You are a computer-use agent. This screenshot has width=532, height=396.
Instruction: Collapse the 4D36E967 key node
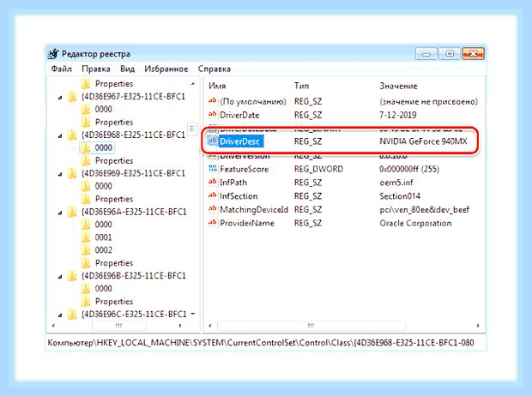pos(60,98)
